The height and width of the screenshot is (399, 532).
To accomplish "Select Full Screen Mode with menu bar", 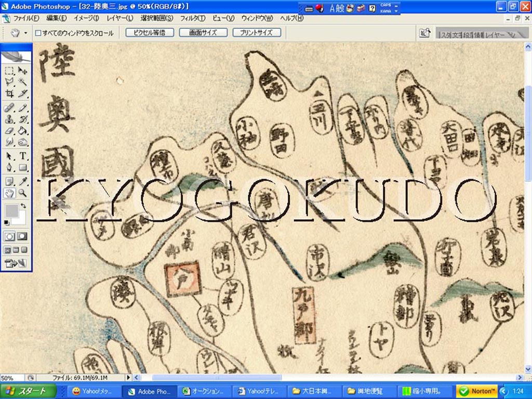I will click(16, 250).
